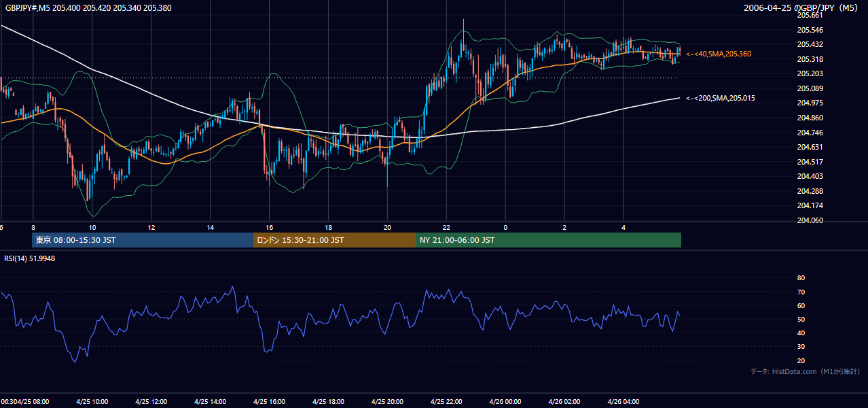Click the 204.288 price axis label
The width and height of the screenshot is (868, 408).
pyautogui.click(x=810, y=191)
